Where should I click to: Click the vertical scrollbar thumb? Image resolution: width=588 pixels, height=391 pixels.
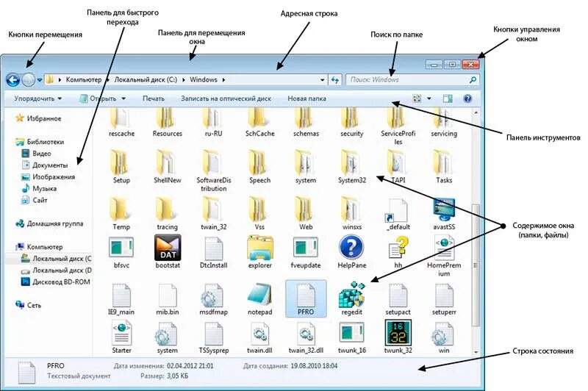coord(476,265)
